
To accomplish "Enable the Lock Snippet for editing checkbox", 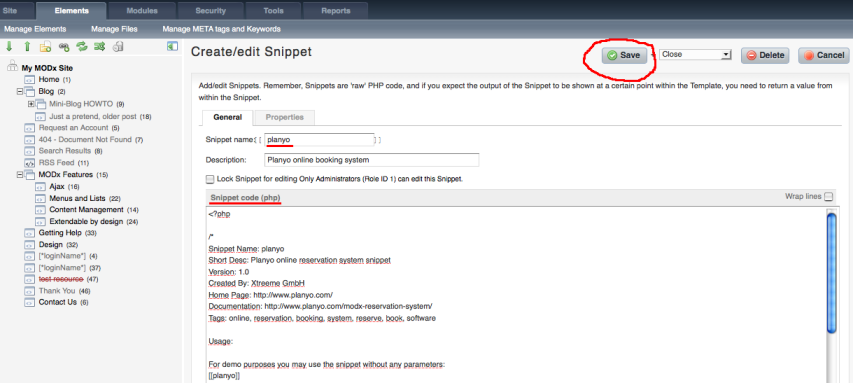I will (x=210, y=179).
